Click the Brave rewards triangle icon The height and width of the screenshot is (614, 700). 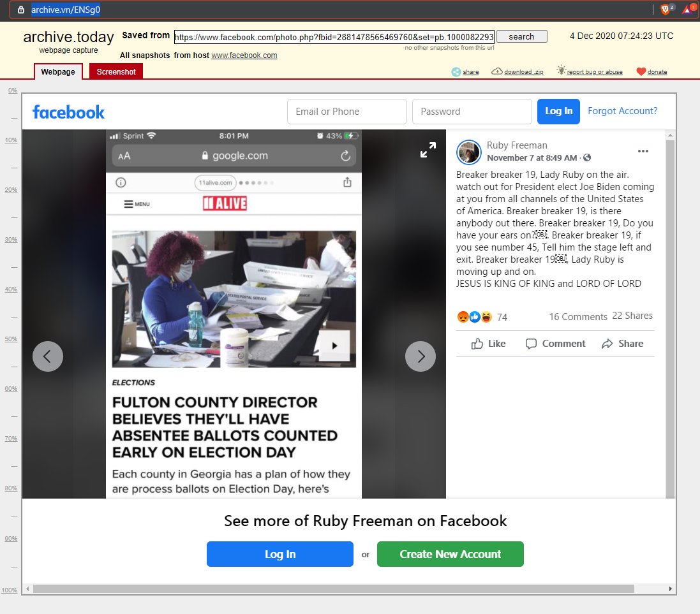click(687, 10)
